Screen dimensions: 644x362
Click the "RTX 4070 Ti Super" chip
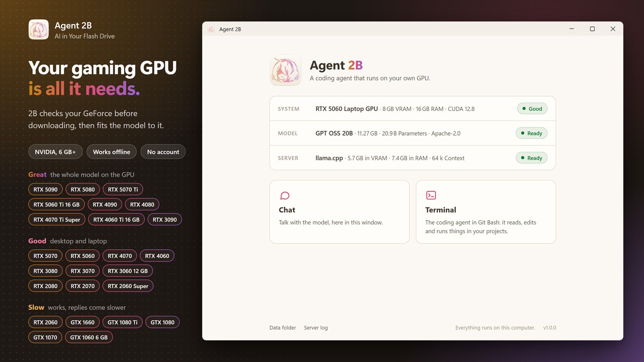(x=57, y=219)
